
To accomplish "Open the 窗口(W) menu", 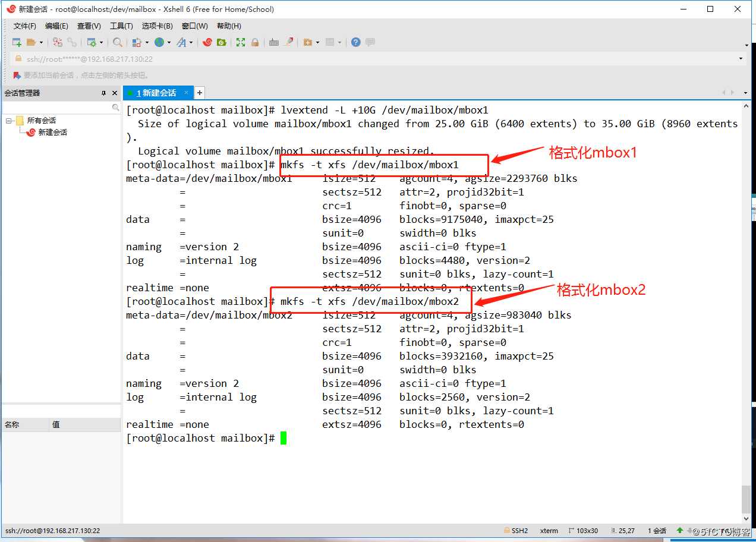I will point(195,26).
